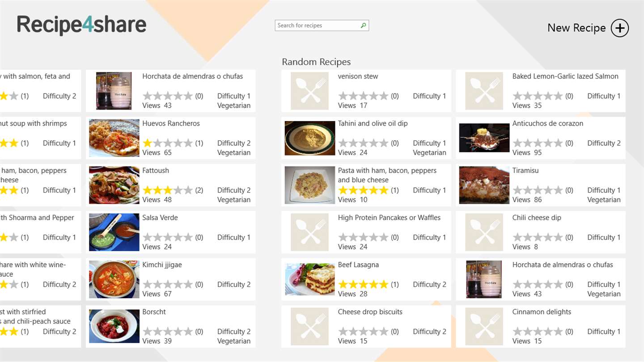Click the New Recipe text label

pos(576,28)
